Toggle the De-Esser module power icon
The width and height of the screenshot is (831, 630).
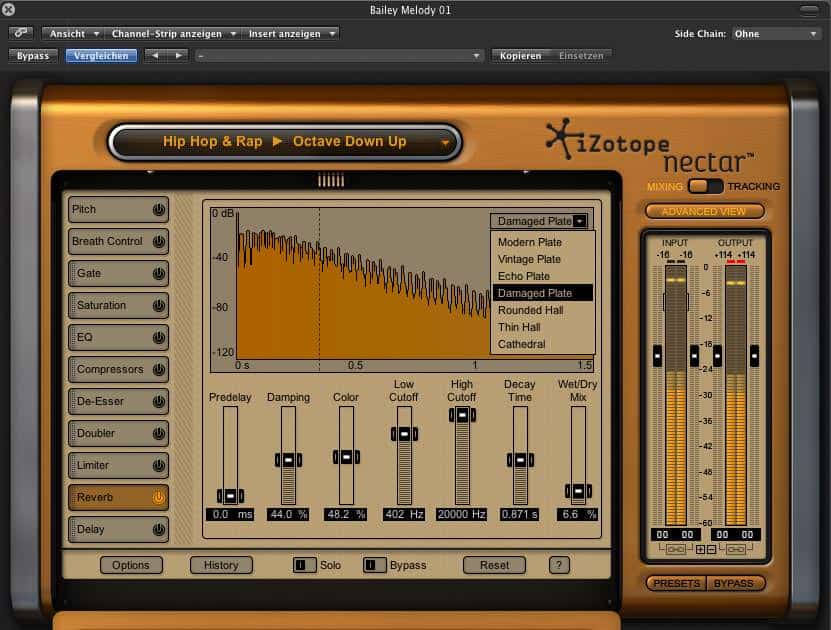[158, 402]
